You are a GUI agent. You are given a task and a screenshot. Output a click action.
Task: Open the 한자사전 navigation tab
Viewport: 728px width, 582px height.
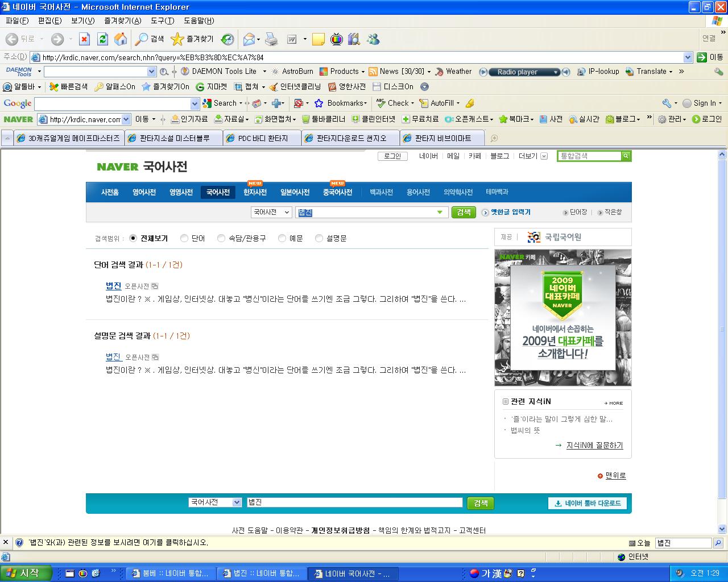(255, 192)
